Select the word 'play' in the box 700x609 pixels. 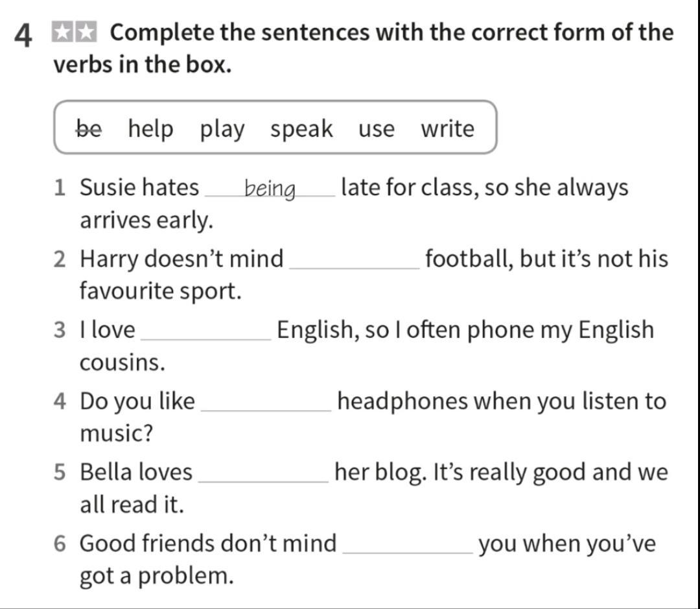[222, 130]
